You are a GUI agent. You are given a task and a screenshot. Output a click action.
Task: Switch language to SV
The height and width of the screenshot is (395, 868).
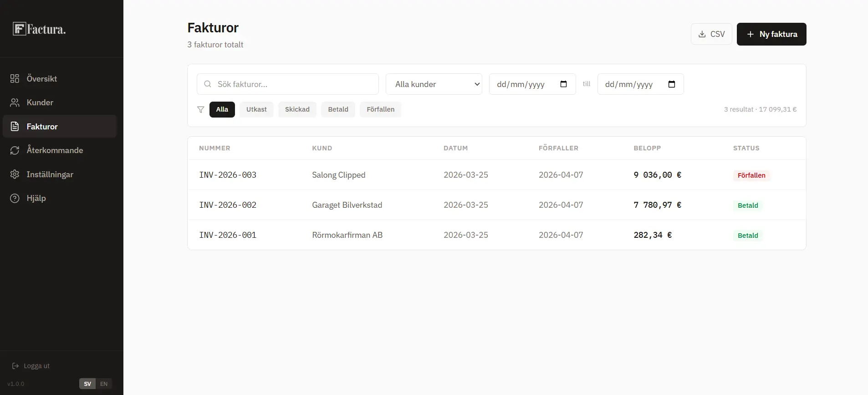click(x=87, y=384)
